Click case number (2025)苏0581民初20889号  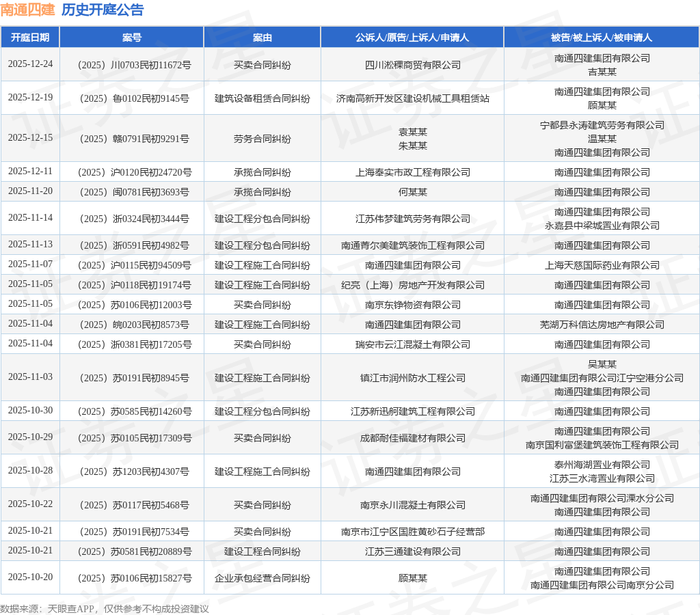pos(135,551)
